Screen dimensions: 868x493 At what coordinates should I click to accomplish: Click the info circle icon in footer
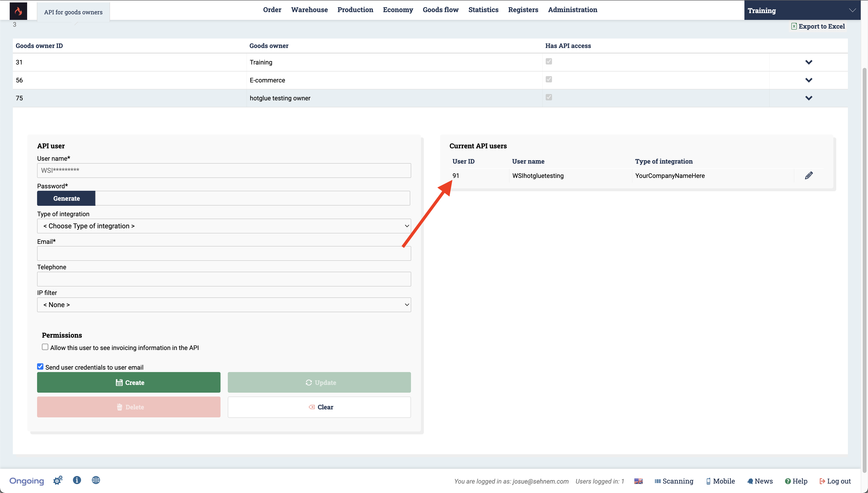click(x=77, y=480)
